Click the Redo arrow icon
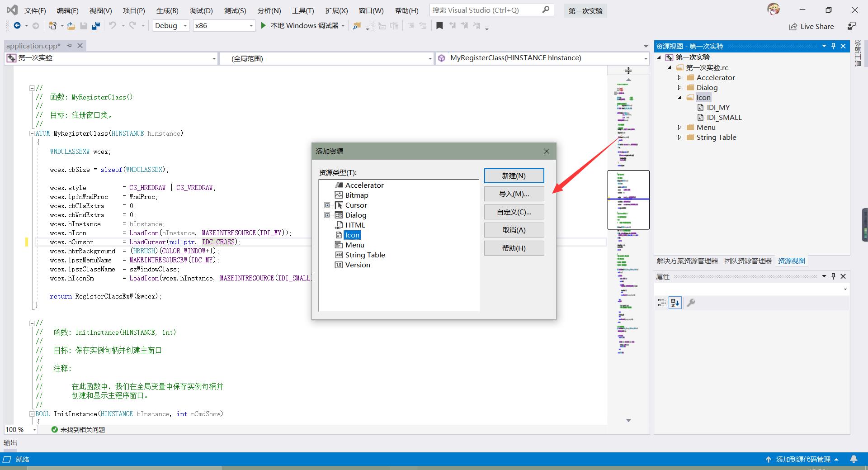This screenshot has width=868, height=470. click(132, 26)
